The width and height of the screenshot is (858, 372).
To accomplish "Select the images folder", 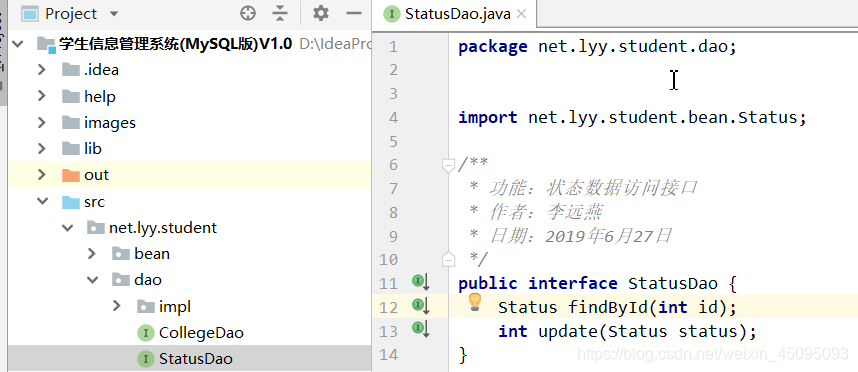I will click(98, 123).
